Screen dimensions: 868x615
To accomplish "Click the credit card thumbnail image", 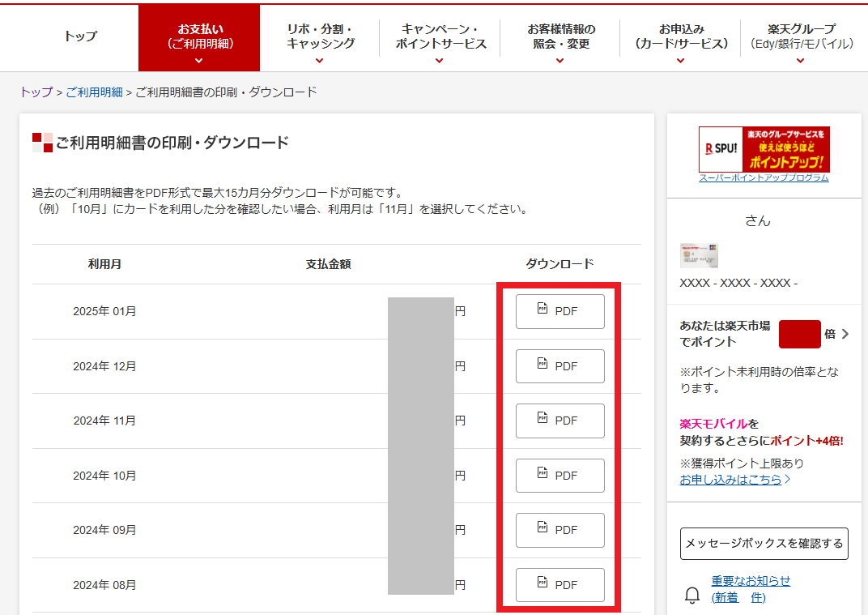I will [x=700, y=255].
